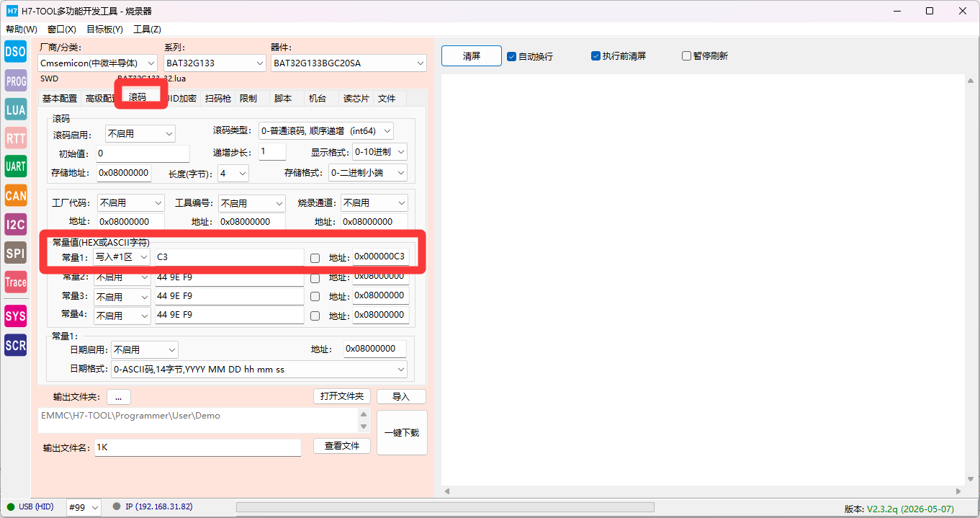Tick the checkbox in the 常量2 row
The image size is (980, 518).
coord(315,277)
